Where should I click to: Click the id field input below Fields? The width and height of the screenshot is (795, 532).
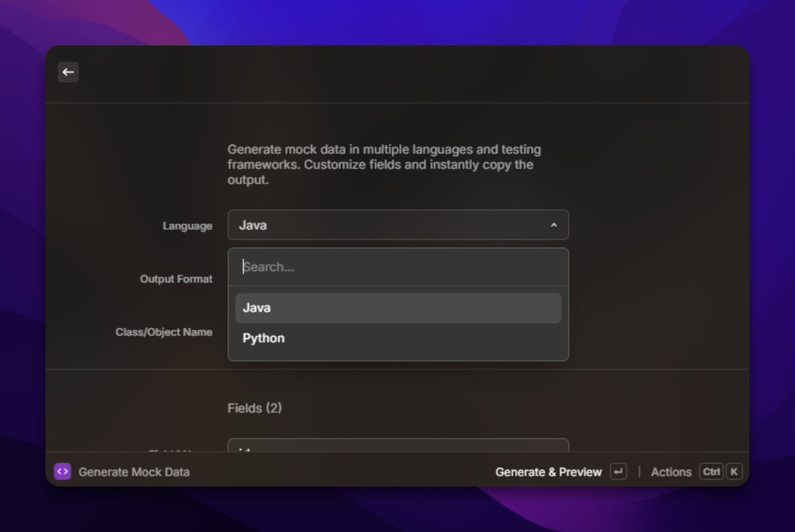click(x=398, y=448)
